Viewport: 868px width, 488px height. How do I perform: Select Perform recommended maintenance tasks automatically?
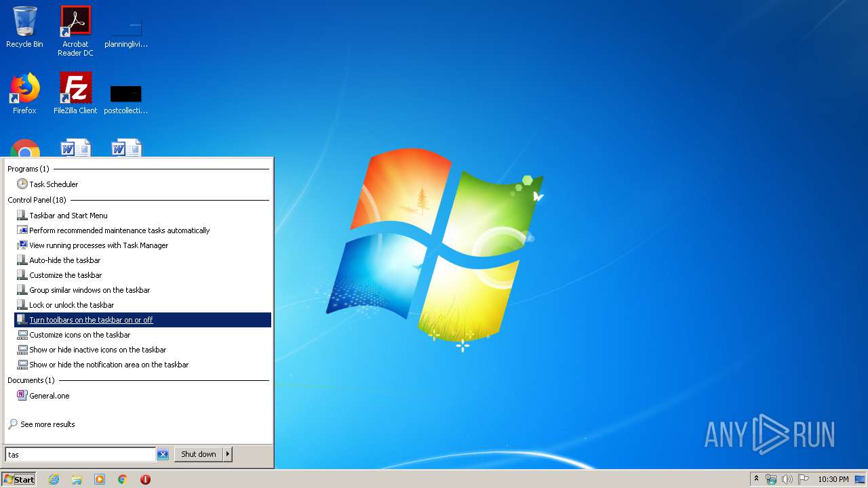142,230
